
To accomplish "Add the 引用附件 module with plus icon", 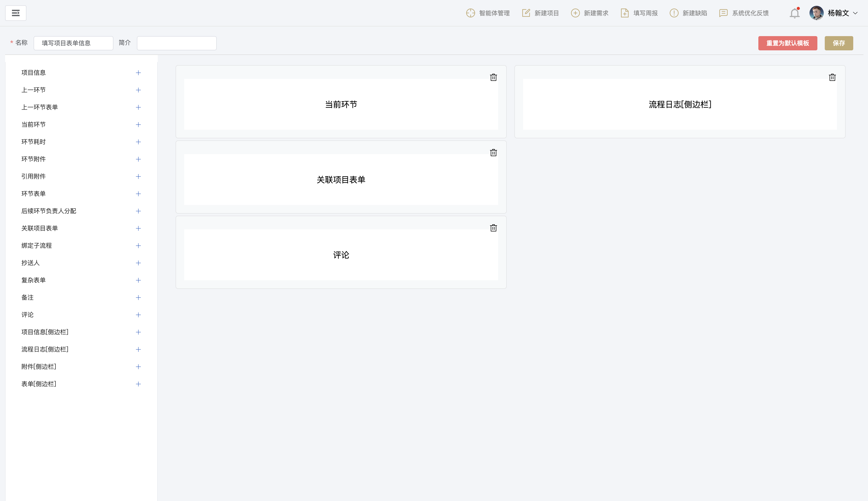I will [x=138, y=176].
